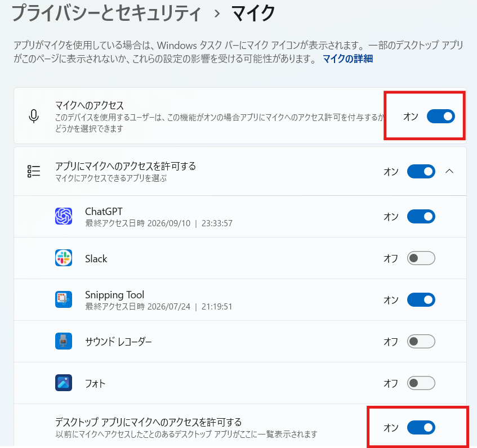Collapse the app list using the chevron

(449, 172)
